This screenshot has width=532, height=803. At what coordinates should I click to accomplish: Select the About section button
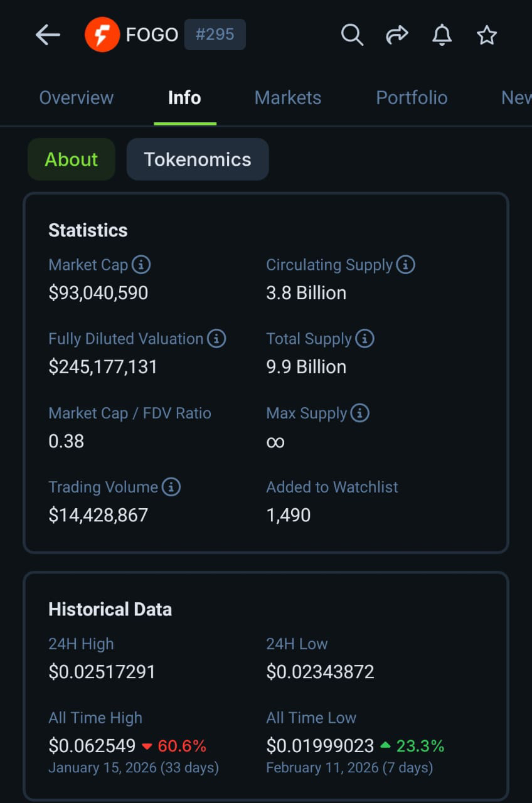point(72,159)
